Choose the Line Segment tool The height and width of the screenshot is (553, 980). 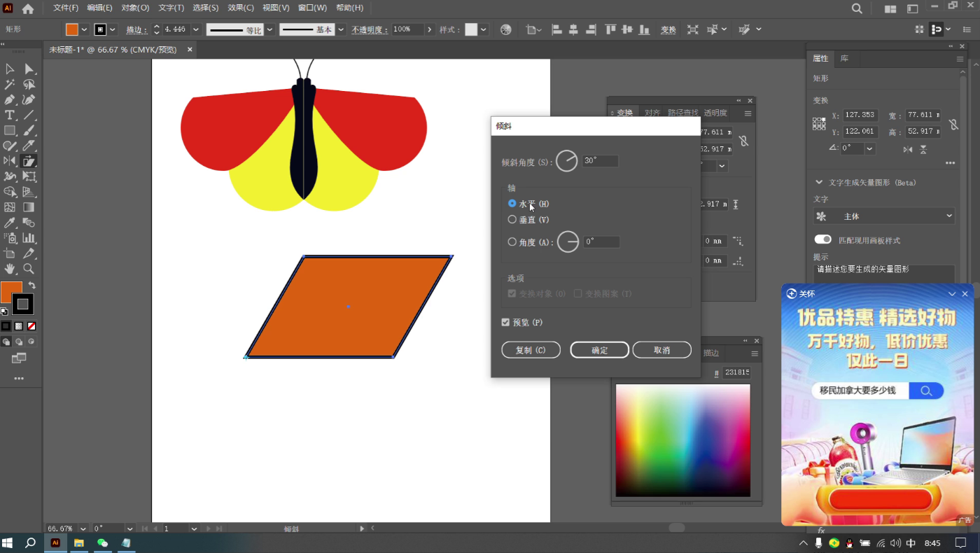coord(29,115)
